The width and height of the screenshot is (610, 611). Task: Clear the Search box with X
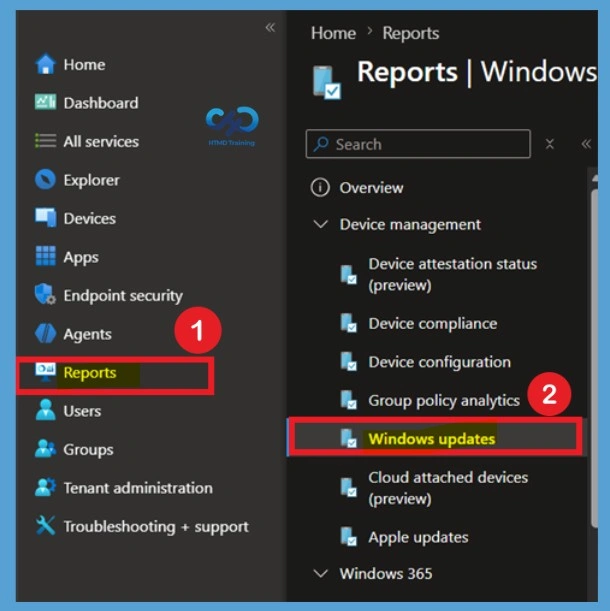click(x=550, y=144)
